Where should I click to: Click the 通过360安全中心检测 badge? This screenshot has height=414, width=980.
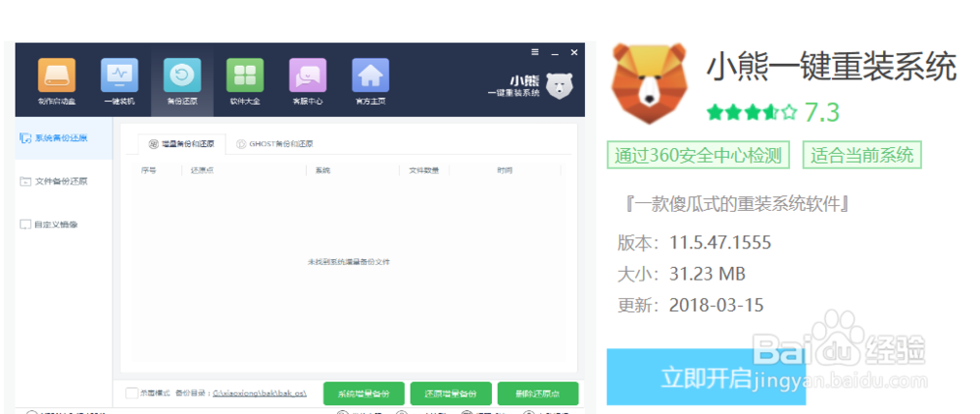698,155
